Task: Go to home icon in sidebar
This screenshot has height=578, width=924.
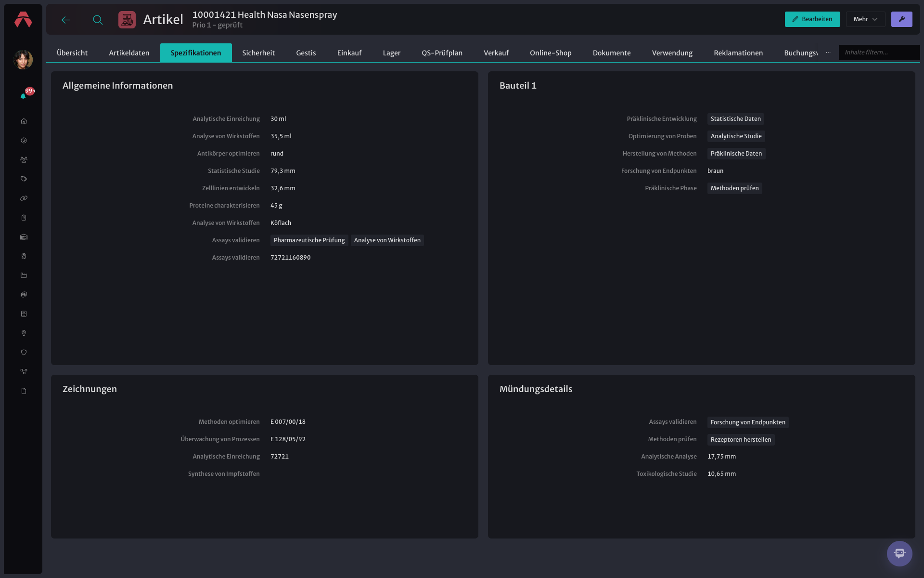Action: coord(24,121)
